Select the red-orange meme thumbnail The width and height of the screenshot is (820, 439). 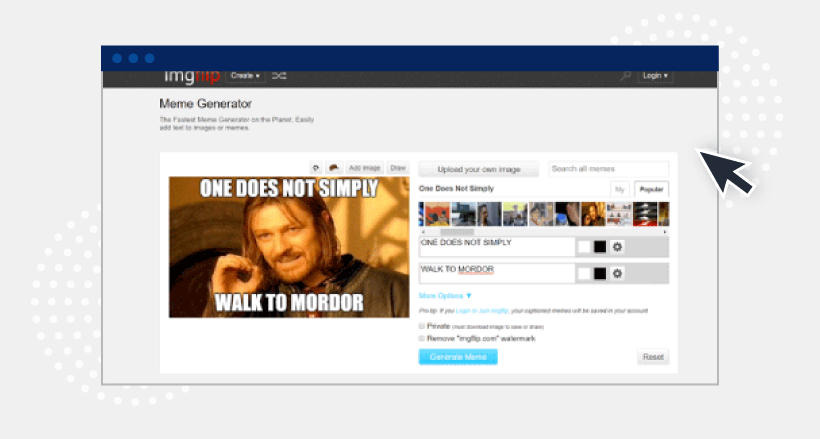pos(437,214)
